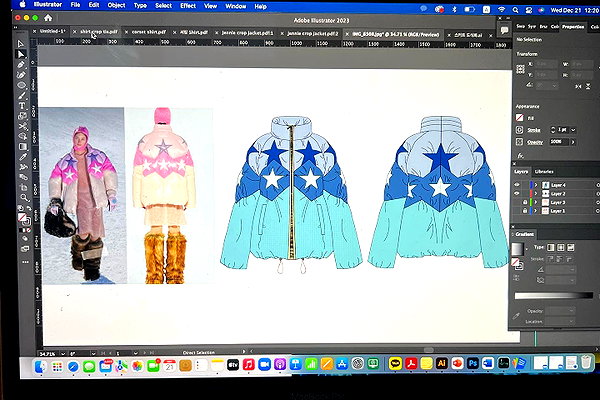Toggle lock on Layer 3

pyautogui.click(x=525, y=202)
